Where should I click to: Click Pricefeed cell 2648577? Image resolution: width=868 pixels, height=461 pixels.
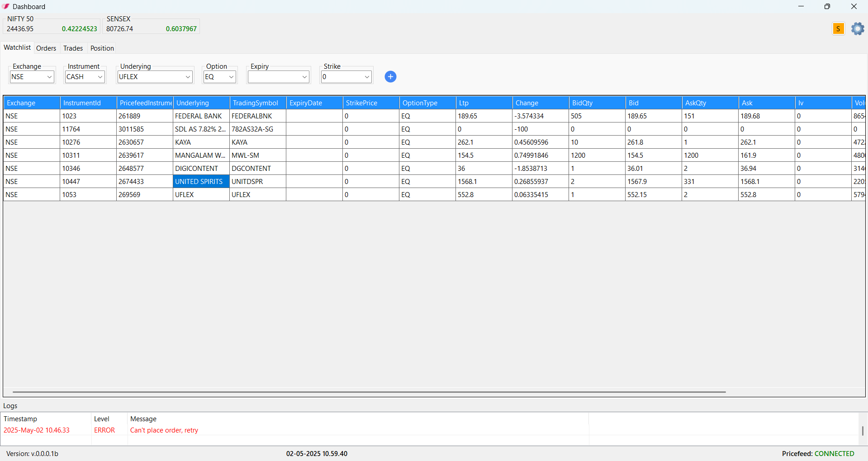coord(145,169)
